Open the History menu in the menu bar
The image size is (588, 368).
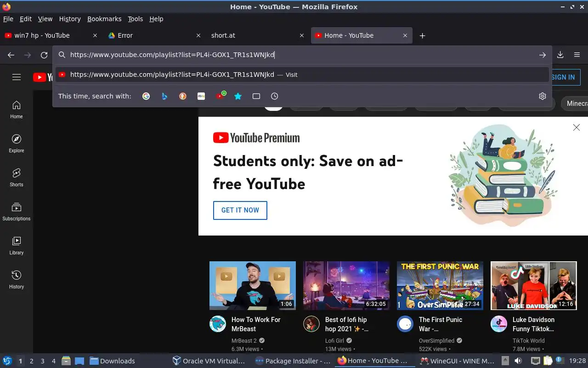[70, 19]
